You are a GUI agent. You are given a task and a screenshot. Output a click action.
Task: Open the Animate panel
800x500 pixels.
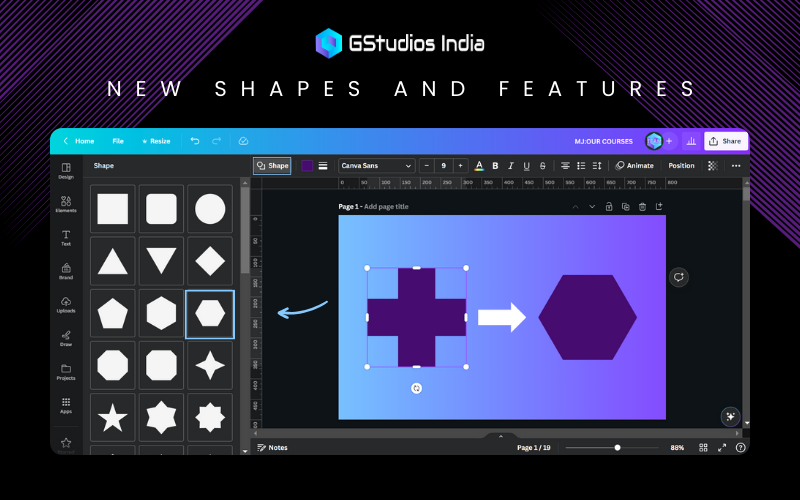[x=635, y=166]
